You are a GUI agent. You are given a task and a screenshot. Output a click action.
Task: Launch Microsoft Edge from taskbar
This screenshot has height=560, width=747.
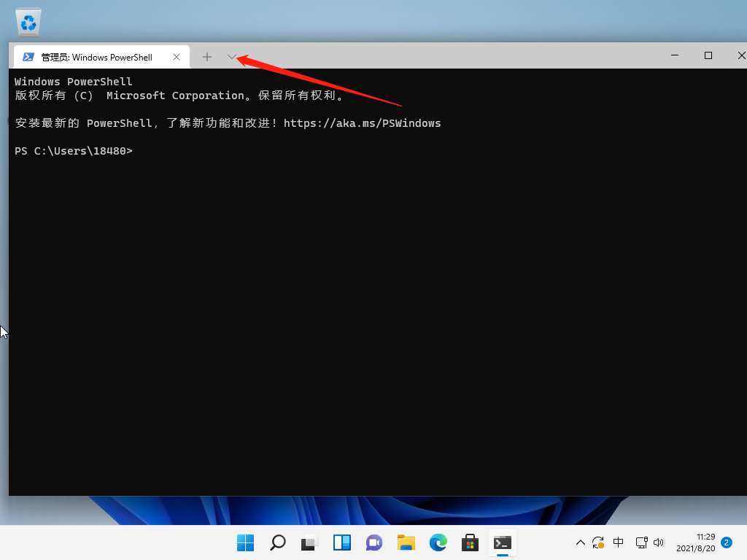[438, 542]
